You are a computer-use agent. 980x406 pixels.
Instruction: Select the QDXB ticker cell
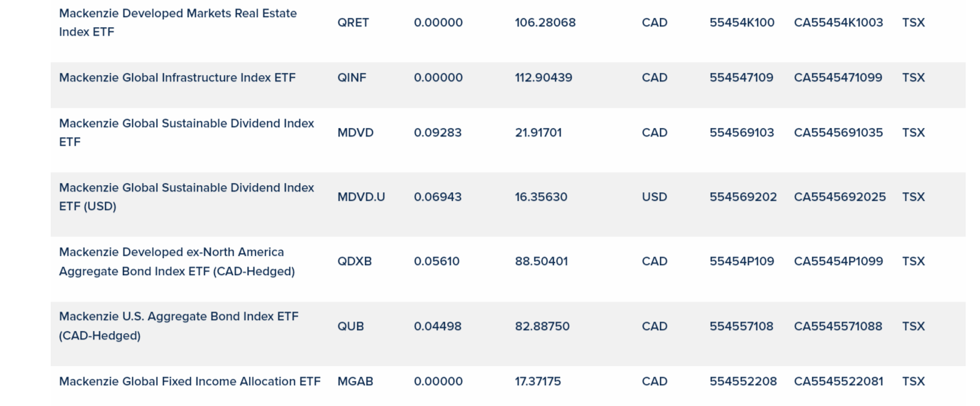pos(355,262)
